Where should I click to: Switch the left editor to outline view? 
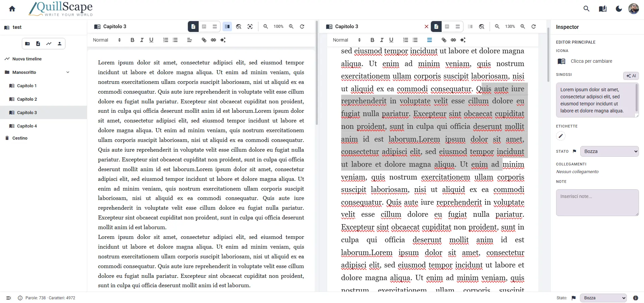215,27
